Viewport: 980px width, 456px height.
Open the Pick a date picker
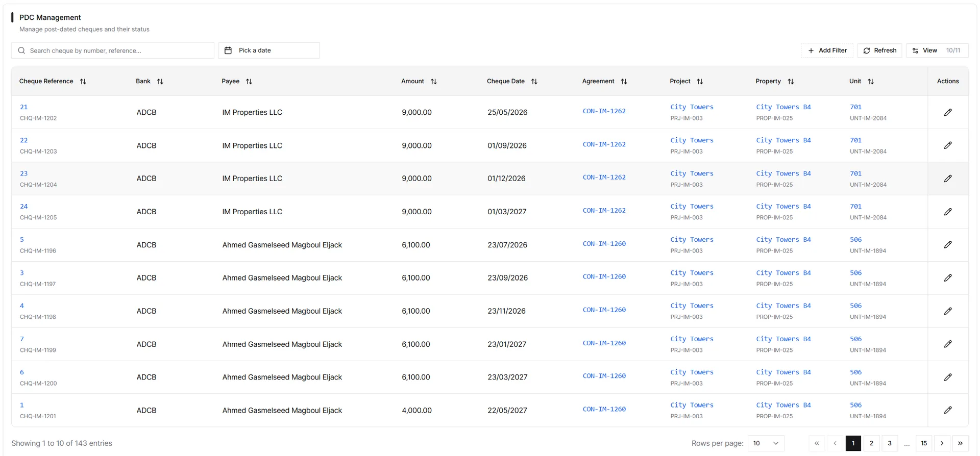click(x=269, y=50)
